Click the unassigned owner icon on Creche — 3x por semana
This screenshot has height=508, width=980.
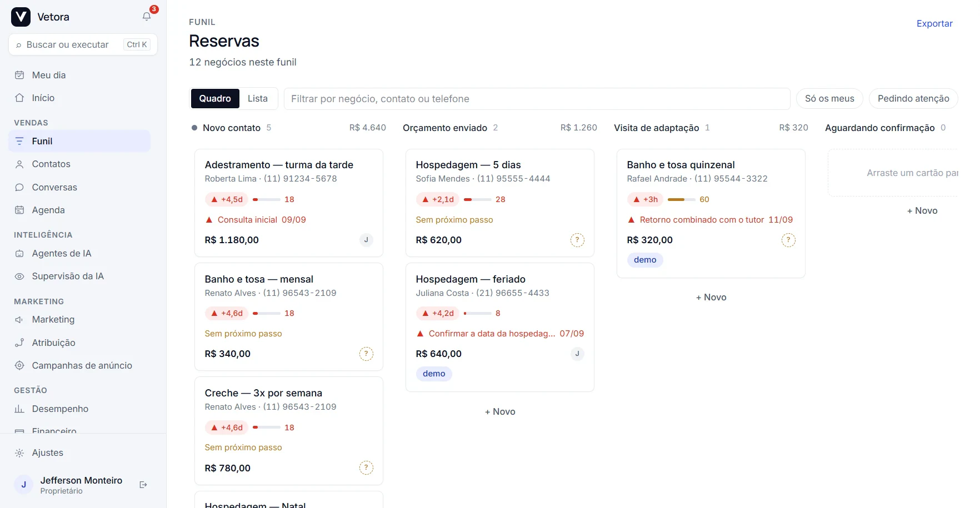[x=366, y=467]
